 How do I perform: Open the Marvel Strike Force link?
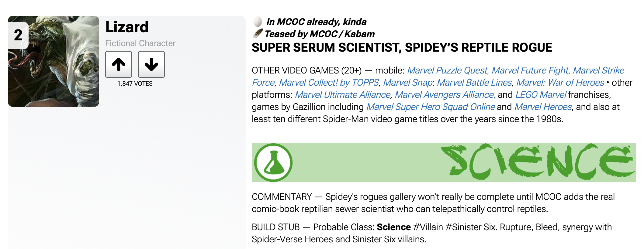(598, 70)
